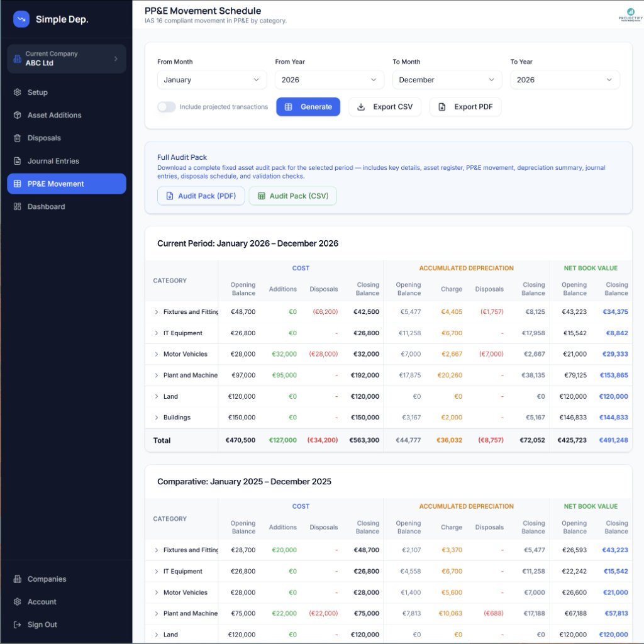Go to Journal Entries page
The image size is (644, 644).
tap(67, 161)
